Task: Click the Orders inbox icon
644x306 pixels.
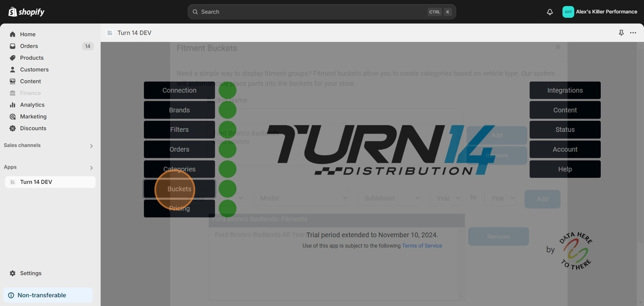Action: [13, 46]
